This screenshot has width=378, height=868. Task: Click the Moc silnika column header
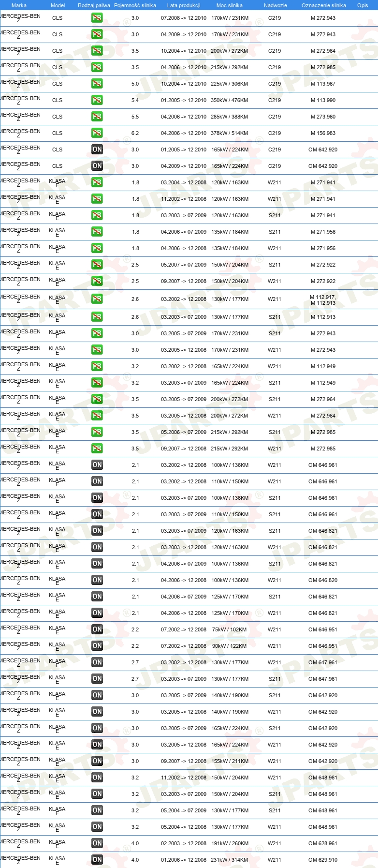pos(230,5)
